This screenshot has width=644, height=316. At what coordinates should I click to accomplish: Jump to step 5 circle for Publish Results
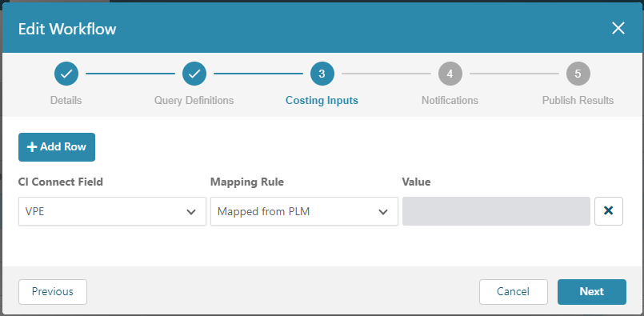point(578,74)
